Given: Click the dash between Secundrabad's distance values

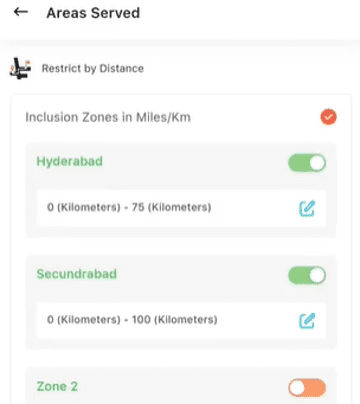Looking at the screenshot, I should click(126, 320).
